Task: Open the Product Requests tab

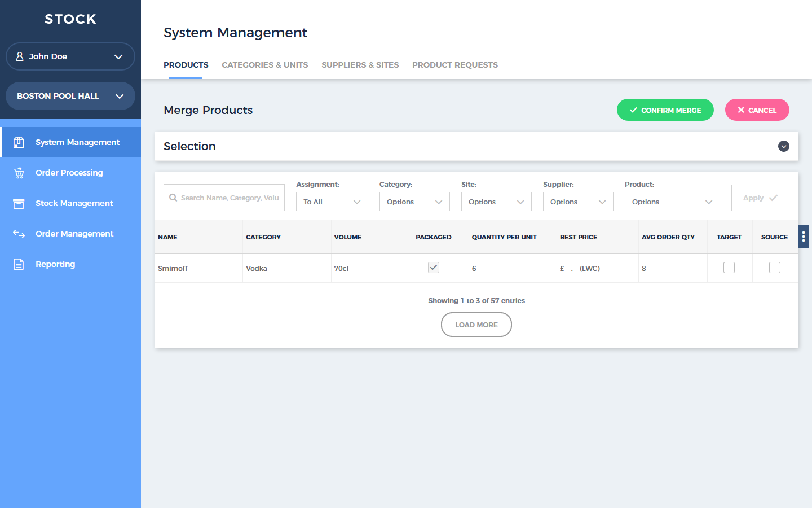Action: (454, 65)
